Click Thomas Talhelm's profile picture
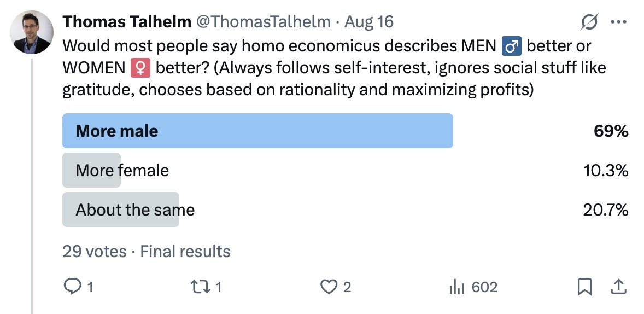 click(x=32, y=32)
